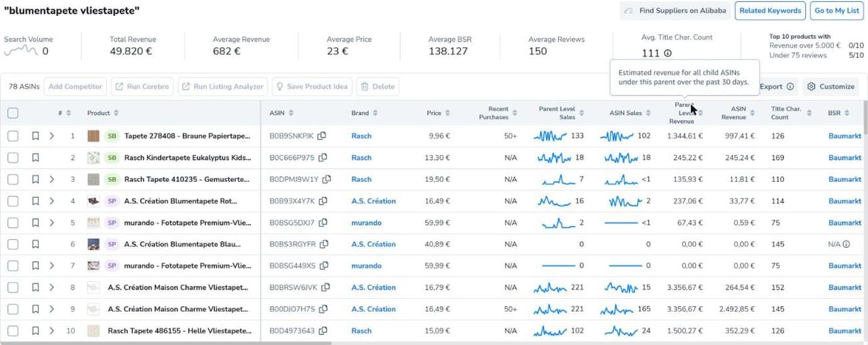Click the horizontal scrollbar at table bottom
The height and width of the screenshot is (345, 868).
click(x=166, y=343)
